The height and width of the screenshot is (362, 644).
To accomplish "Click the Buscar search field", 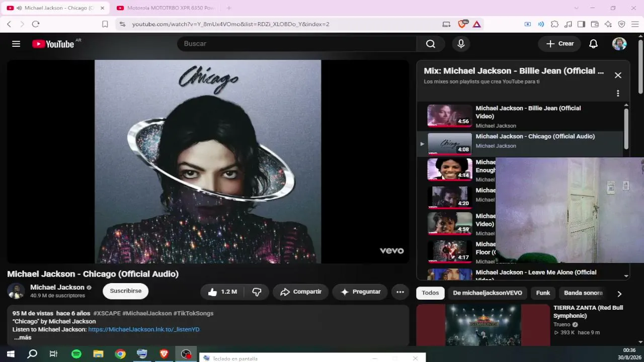I will click(x=297, y=44).
